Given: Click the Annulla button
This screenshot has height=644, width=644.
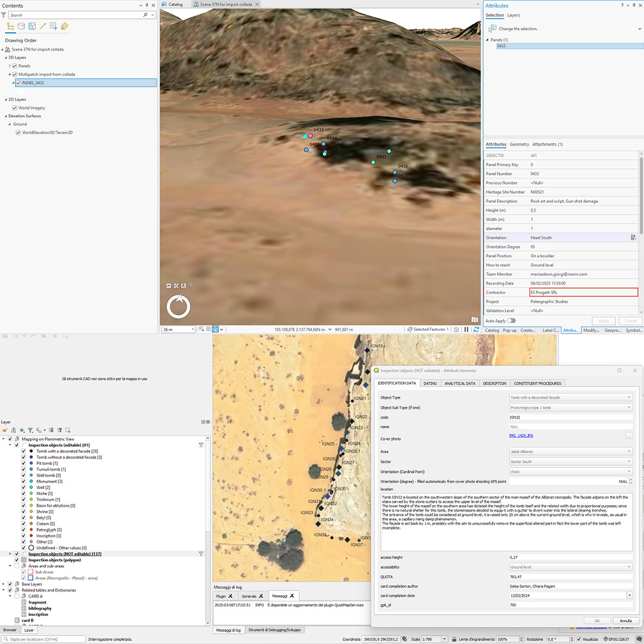Looking at the screenshot, I should click(x=626, y=621).
